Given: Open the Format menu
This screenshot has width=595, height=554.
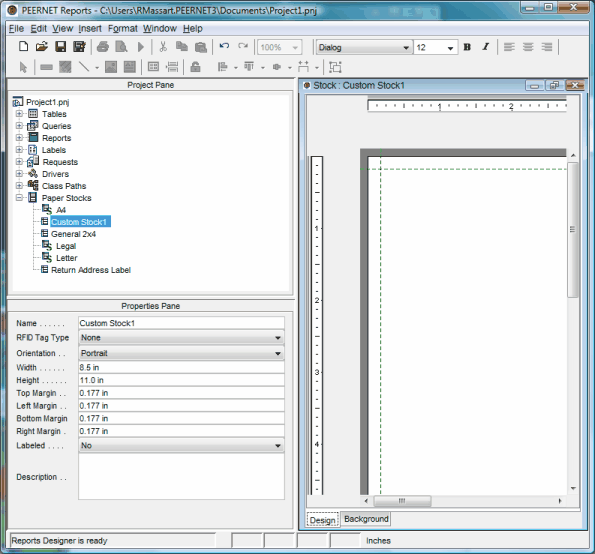Looking at the screenshot, I should (x=123, y=28).
